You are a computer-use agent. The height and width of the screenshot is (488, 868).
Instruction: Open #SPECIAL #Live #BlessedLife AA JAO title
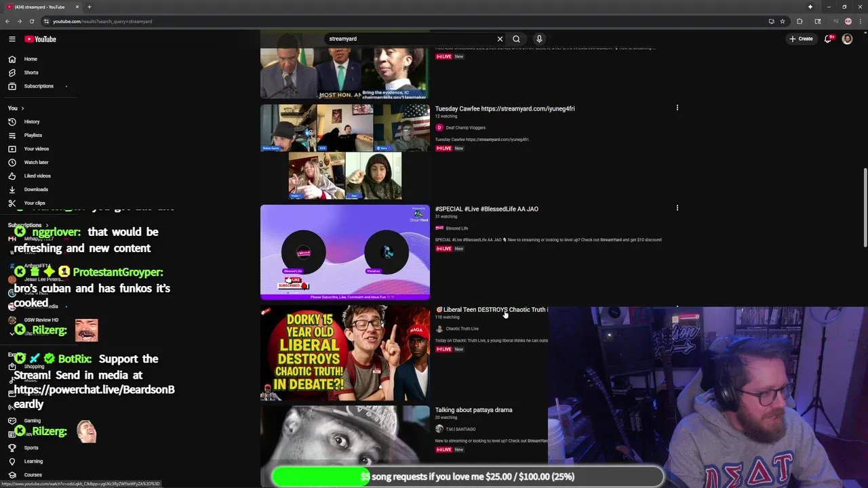(486, 209)
